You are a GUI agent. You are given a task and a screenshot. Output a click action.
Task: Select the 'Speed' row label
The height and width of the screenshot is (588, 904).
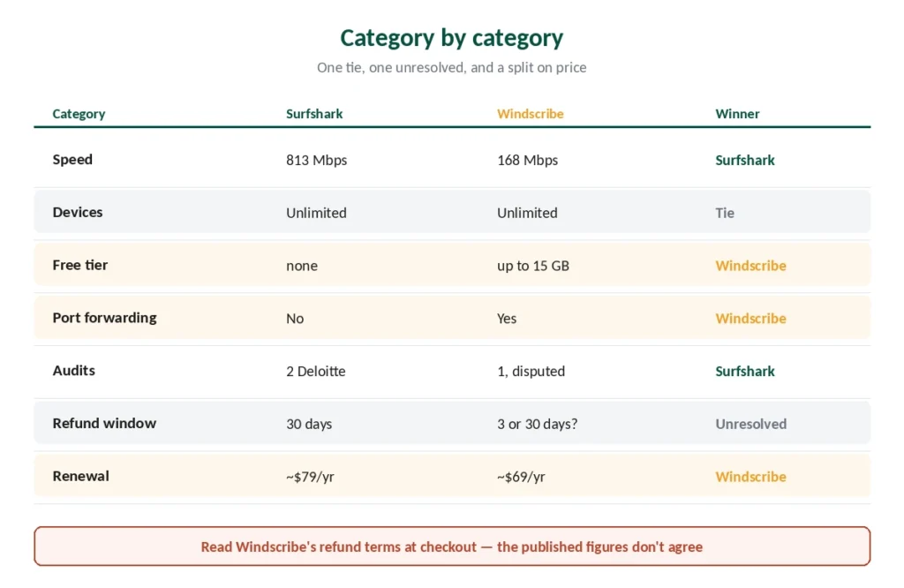(x=72, y=160)
